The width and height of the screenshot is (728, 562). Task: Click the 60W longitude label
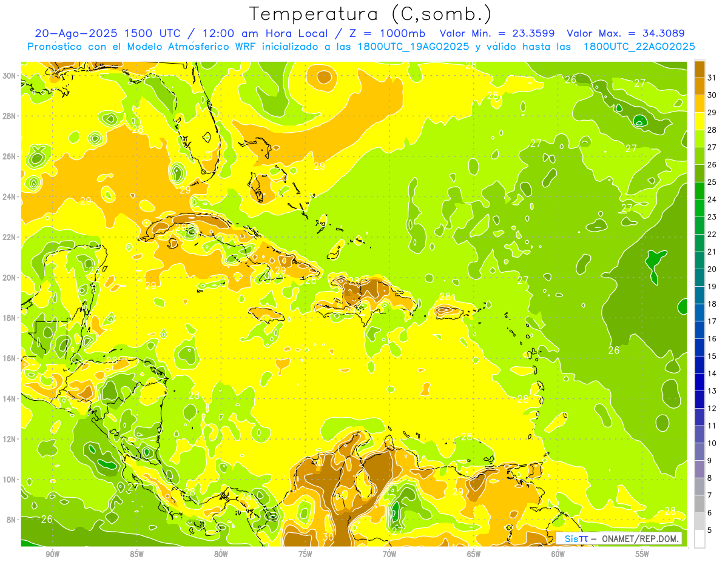point(558,554)
